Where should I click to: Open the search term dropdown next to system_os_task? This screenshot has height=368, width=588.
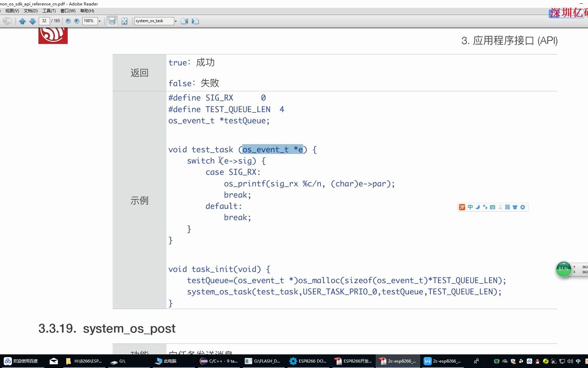click(x=176, y=21)
